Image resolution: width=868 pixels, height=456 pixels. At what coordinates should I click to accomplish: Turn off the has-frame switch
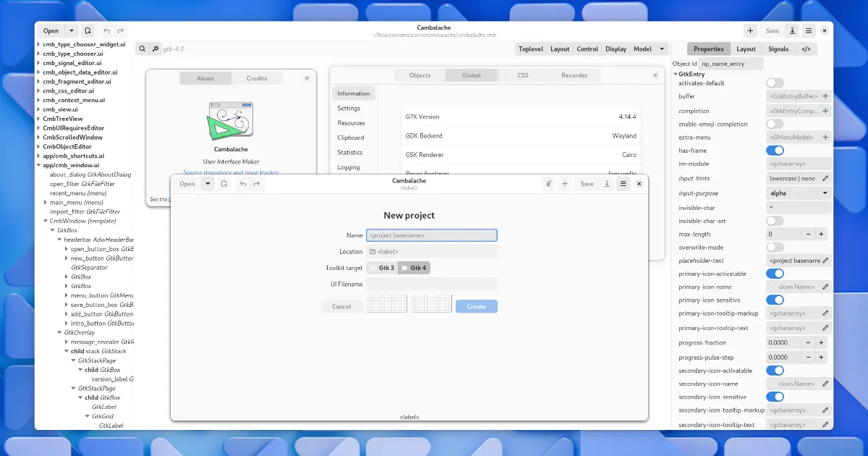pos(775,151)
